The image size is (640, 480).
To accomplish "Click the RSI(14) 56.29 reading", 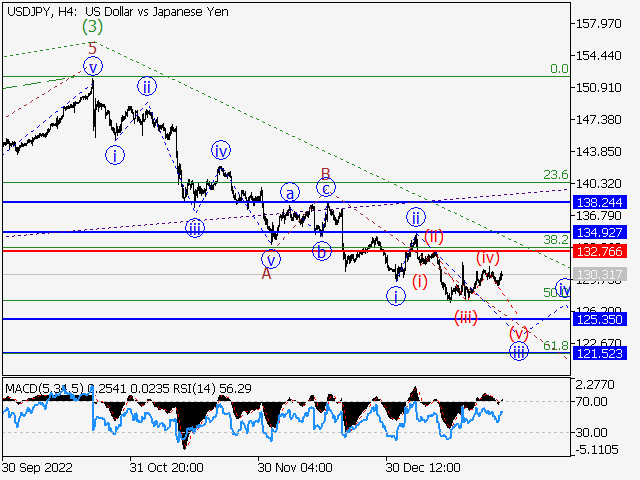I will tap(212, 388).
